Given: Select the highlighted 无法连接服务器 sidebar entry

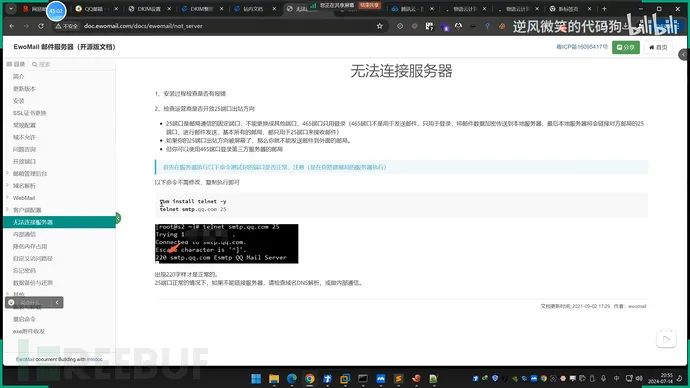Looking at the screenshot, I should click(59, 222).
